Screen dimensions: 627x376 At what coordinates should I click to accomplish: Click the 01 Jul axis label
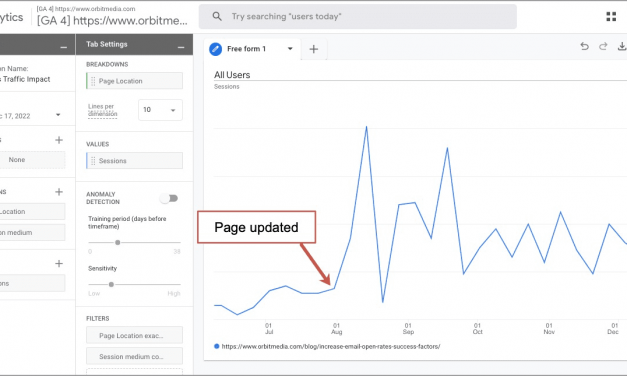tap(269, 329)
